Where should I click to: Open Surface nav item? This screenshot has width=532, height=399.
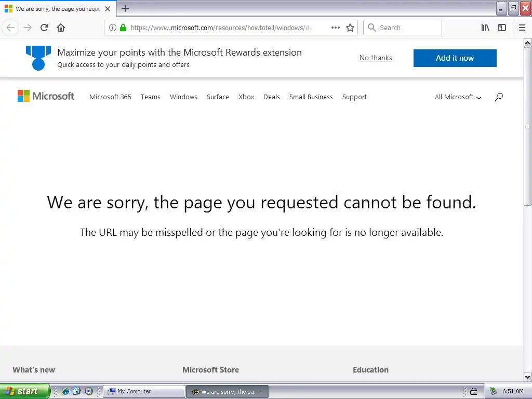(x=218, y=97)
